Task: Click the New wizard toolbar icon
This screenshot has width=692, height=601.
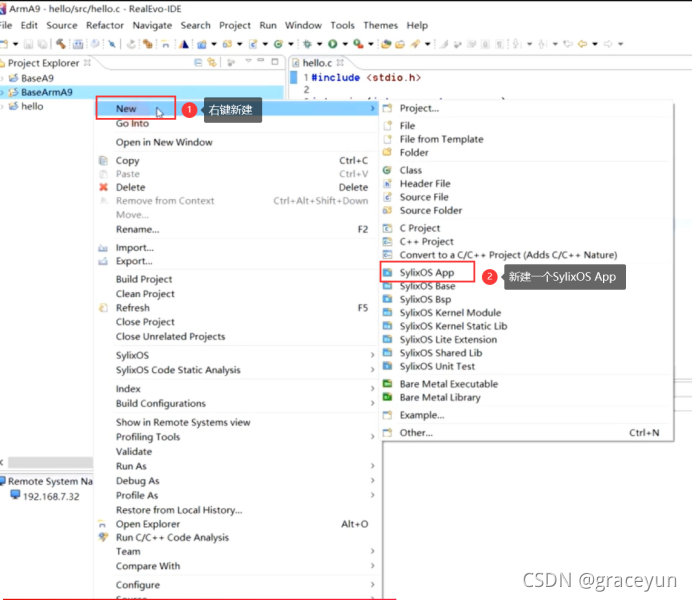Action: pyautogui.click(x=4, y=44)
